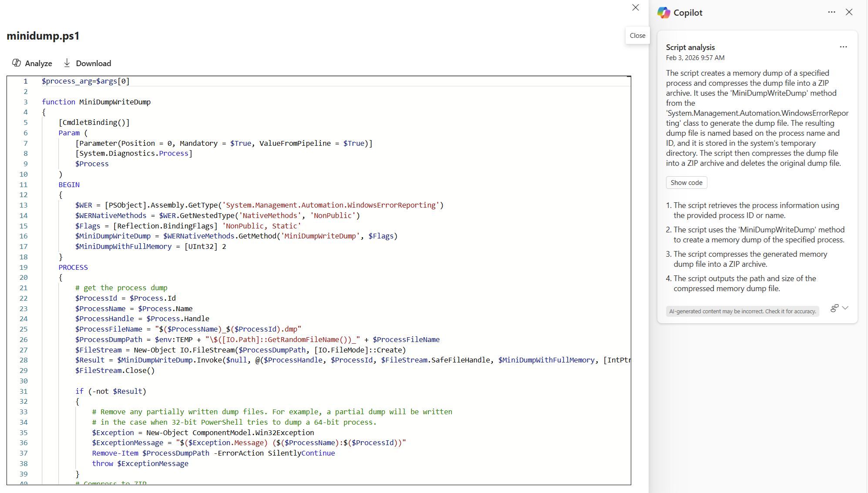Viewport: 868px width, 493px height.
Task: Click the Analyze script icon
Action: pyautogui.click(x=17, y=63)
